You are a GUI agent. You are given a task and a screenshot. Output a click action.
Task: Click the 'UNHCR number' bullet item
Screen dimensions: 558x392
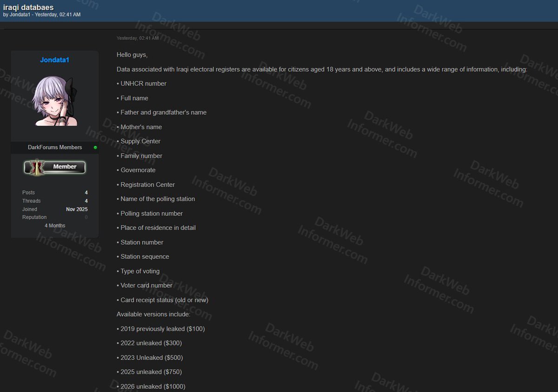coord(141,84)
